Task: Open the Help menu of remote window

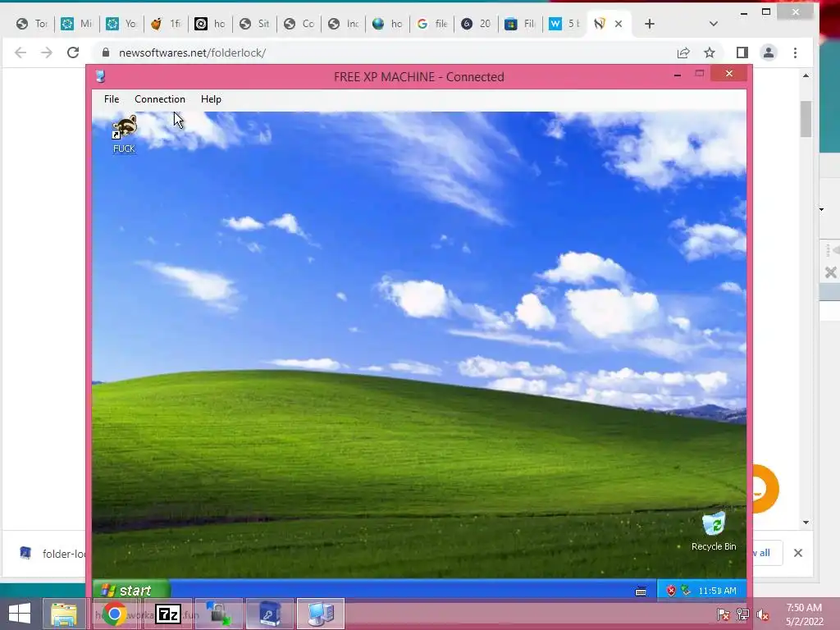Action: pyautogui.click(x=211, y=99)
